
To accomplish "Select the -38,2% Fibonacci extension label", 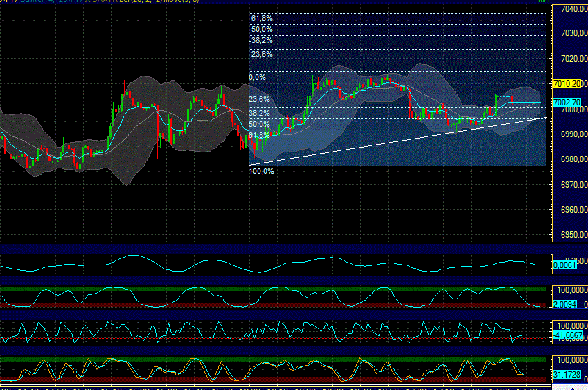I will click(x=260, y=40).
